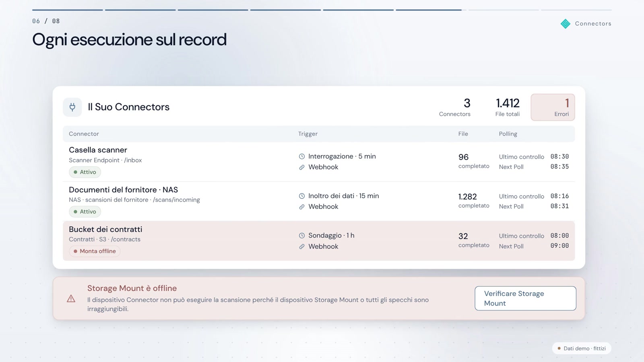Click the clock icon next to Interrogazione · 5 min
Image resolution: width=644 pixels, height=362 pixels.
click(302, 156)
